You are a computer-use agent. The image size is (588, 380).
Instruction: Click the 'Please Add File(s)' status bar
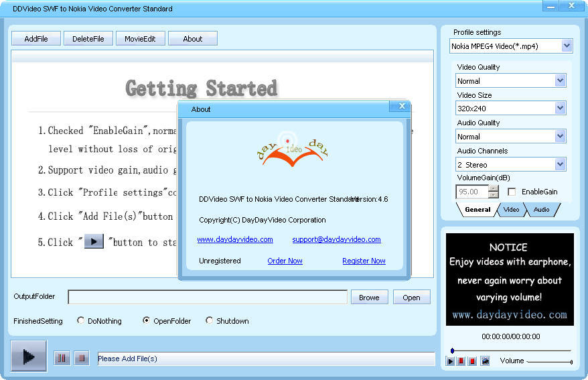[267, 359]
